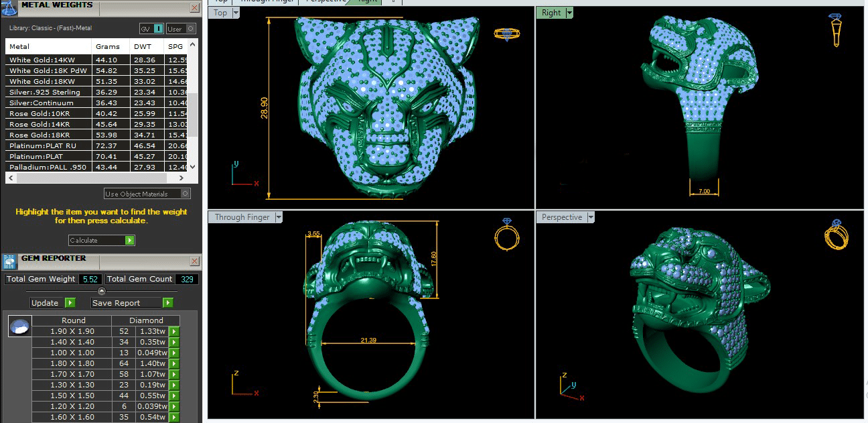Click the Right viewport title label
Screen dimensions: 868x423
pyautogui.click(x=551, y=13)
